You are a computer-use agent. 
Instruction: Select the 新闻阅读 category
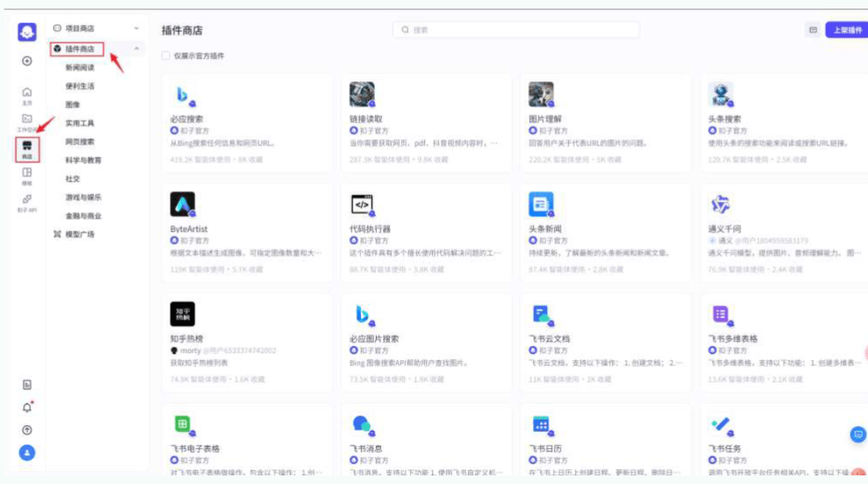point(80,68)
